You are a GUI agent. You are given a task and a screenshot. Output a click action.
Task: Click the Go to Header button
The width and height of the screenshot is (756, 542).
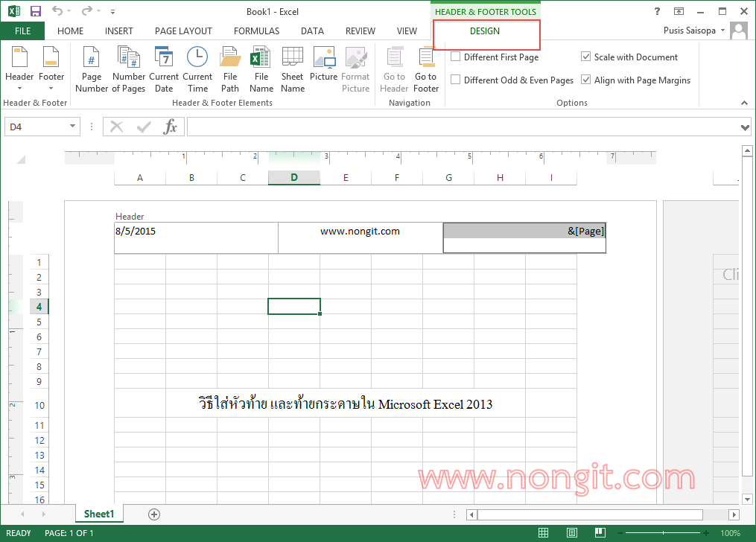[x=394, y=69]
